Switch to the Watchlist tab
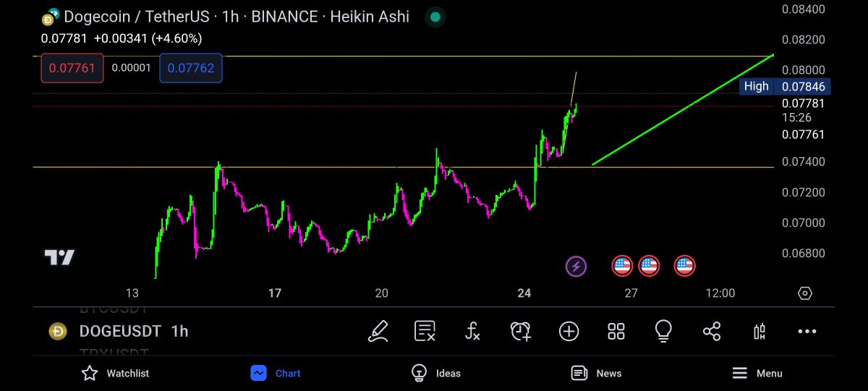The height and width of the screenshot is (391, 868). 115,373
